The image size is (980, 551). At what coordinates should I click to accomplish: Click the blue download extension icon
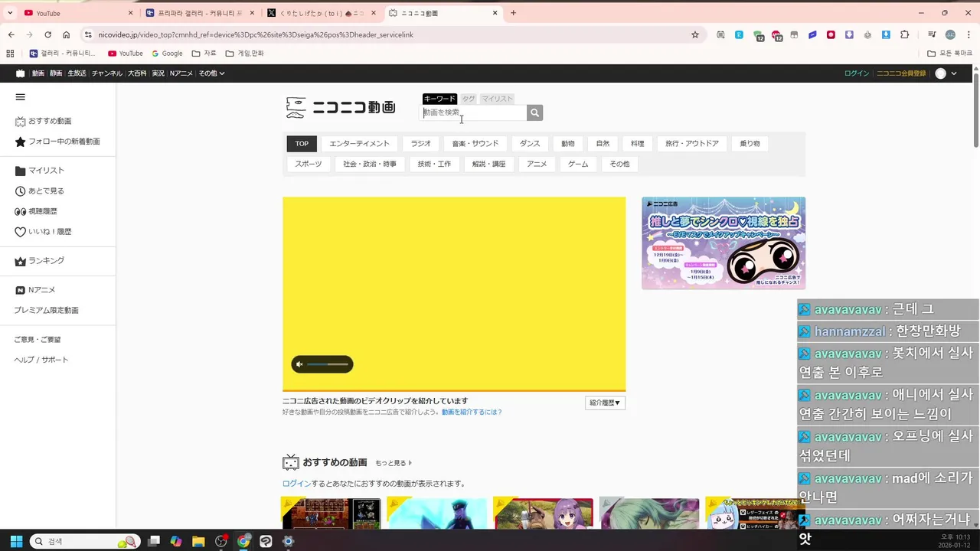click(x=886, y=34)
